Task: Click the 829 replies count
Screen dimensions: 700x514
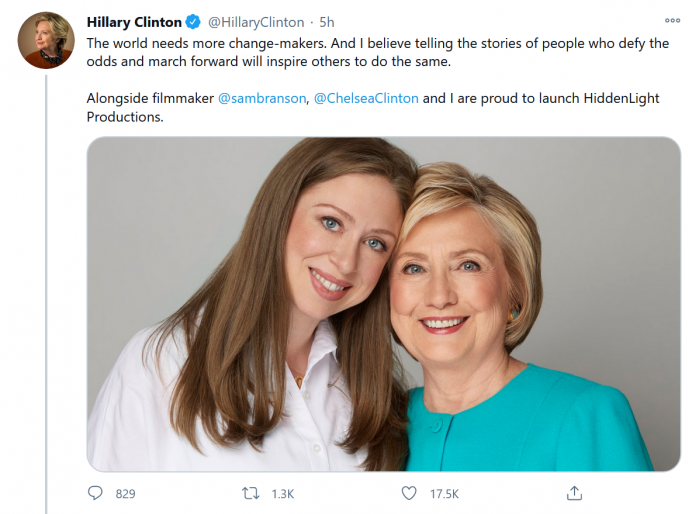Action: pos(125,494)
